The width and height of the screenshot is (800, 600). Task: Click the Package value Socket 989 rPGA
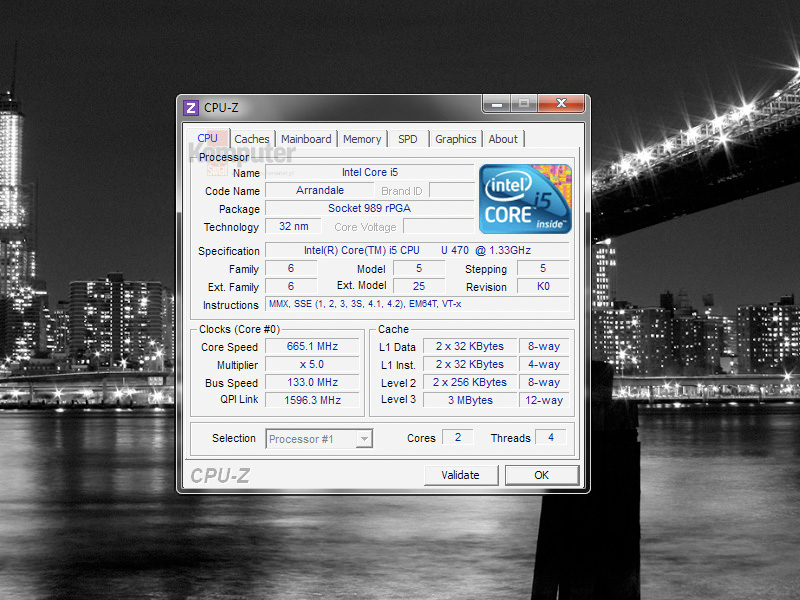tap(370, 208)
